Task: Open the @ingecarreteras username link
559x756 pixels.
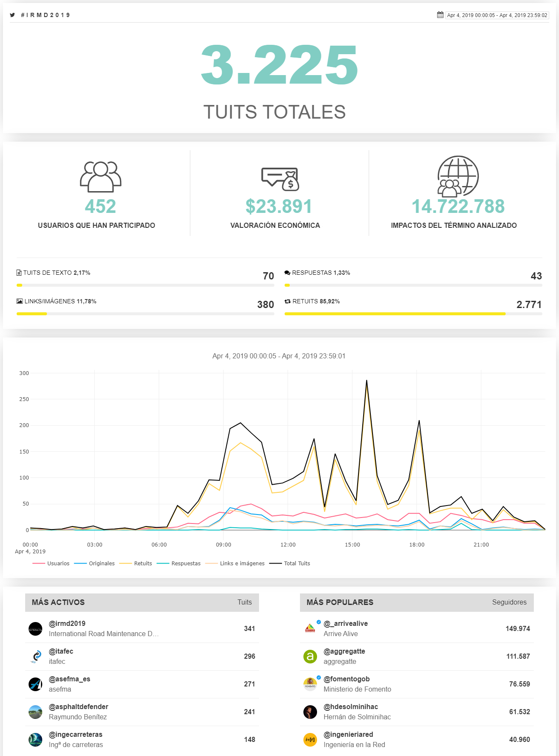Action: coord(76,735)
